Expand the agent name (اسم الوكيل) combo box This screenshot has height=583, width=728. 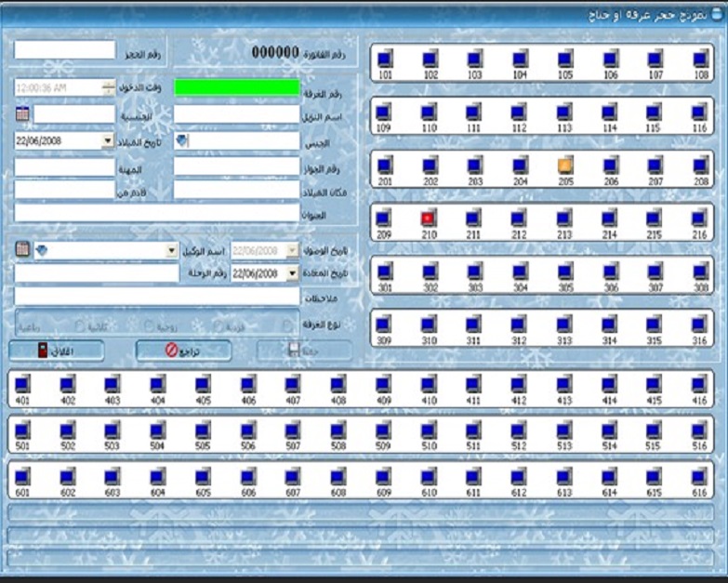click(x=172, y=251)
